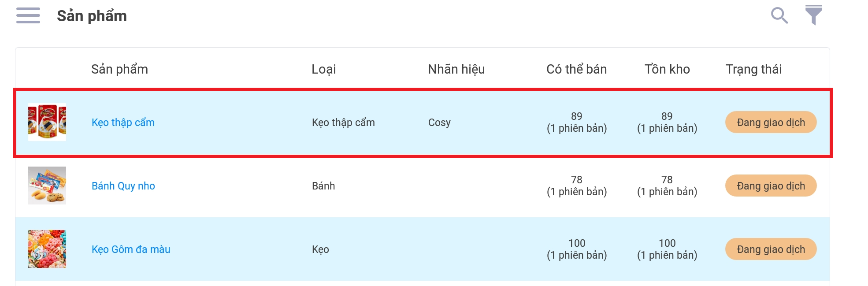The width and height of the screenshot is (868, 286).
Task: Click the Trạng thái column header
Action: (x=753, y=69)
